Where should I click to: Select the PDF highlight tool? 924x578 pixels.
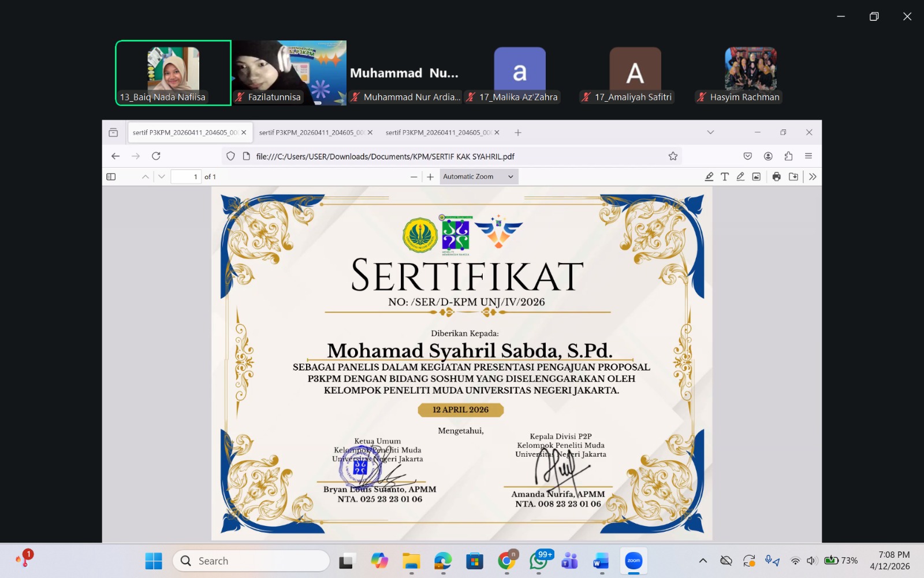[x=709, y=177]
